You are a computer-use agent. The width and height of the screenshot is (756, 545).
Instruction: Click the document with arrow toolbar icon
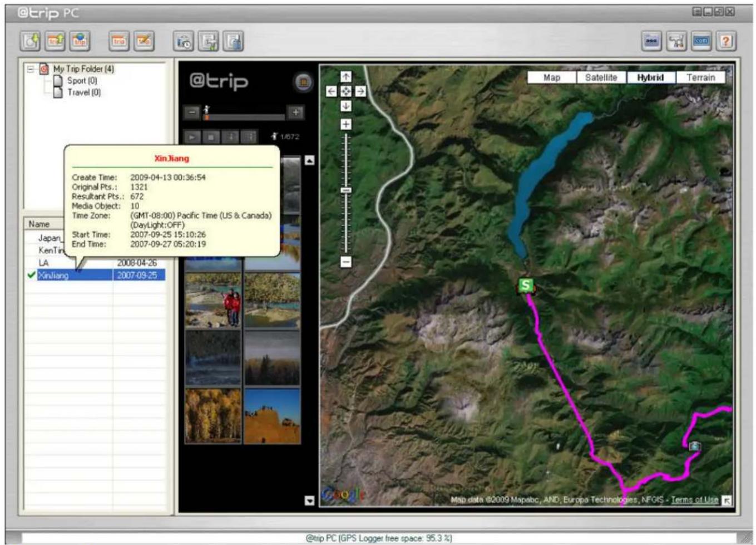[x=209, y=41]
